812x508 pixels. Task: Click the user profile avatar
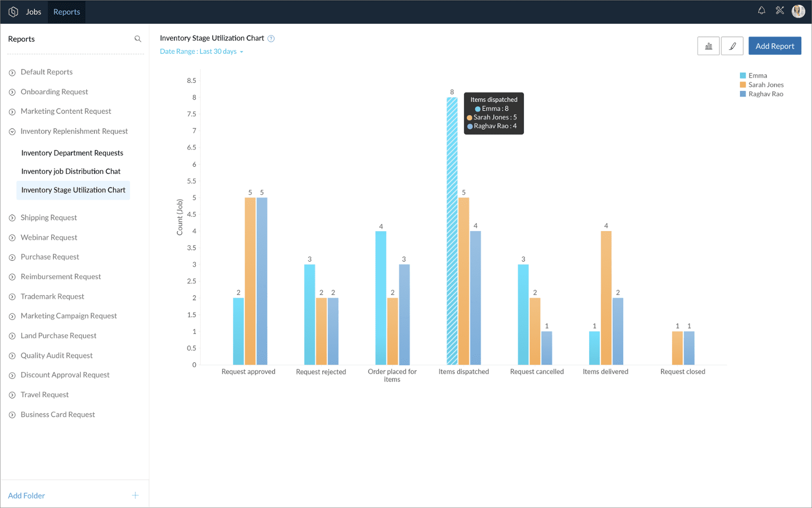[798, 11]
